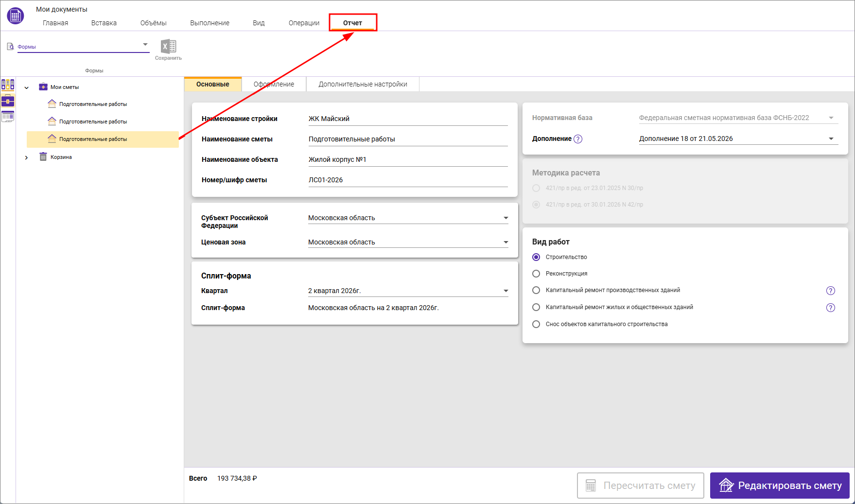Open the Дополнительные настройки tab

[363, 84]
